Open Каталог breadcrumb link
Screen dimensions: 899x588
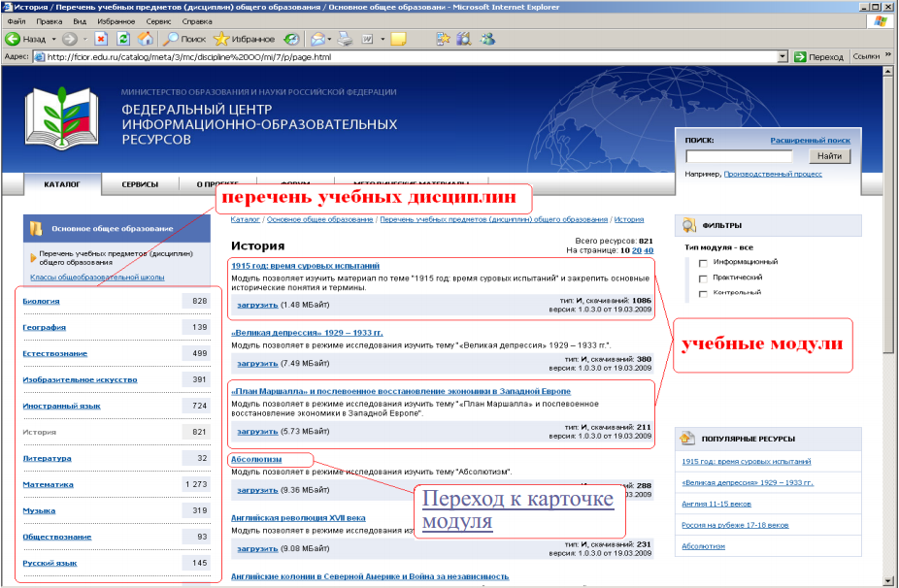(x=246, y=219)
